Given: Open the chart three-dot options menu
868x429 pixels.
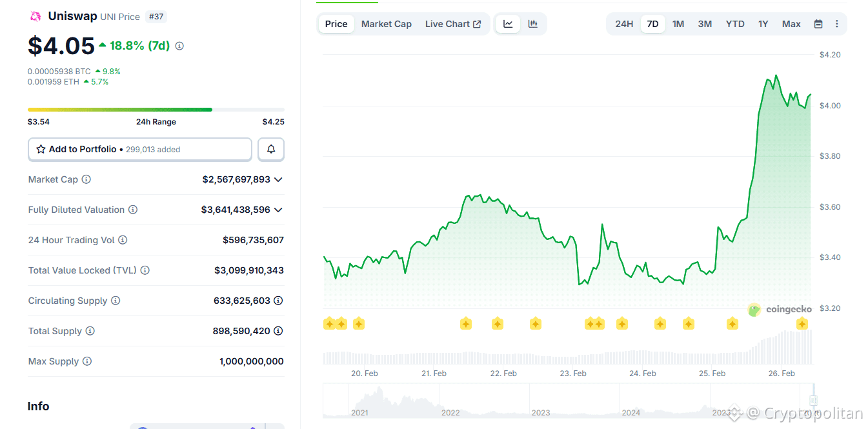Looking at the screenshot, I should (x=837, y=24).
